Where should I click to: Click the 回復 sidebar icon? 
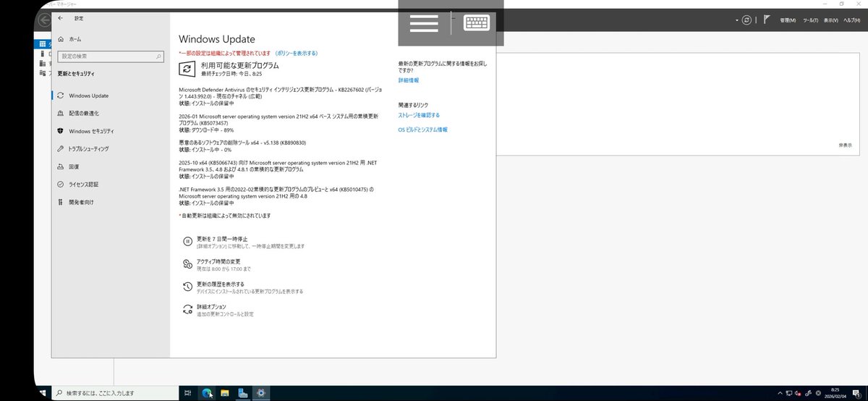pyautogui.click(x=61, y=166)
